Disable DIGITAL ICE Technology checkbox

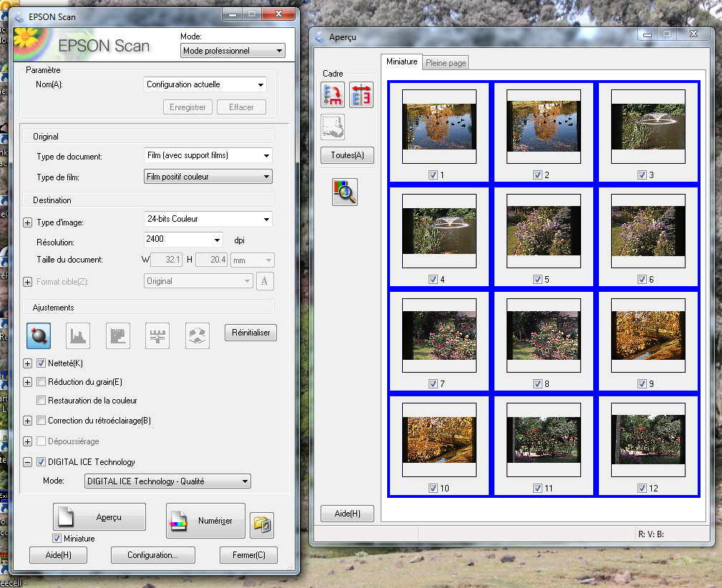[x=42, y=462]
